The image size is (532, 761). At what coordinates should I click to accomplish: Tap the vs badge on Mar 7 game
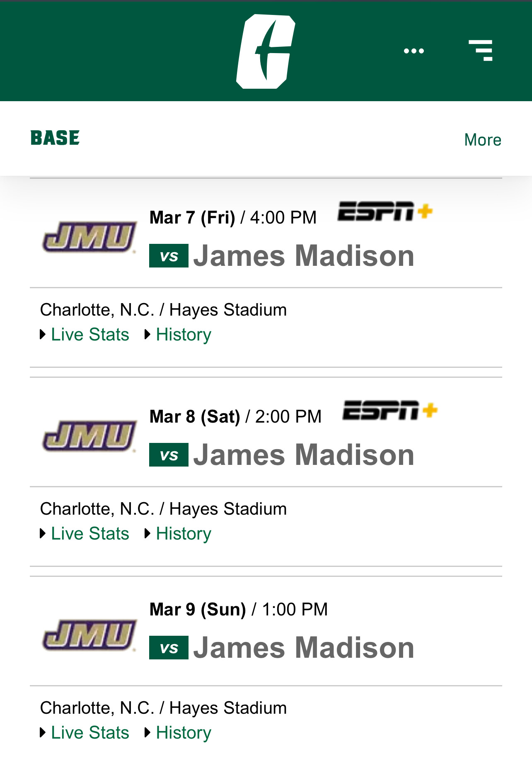(169, 256)
